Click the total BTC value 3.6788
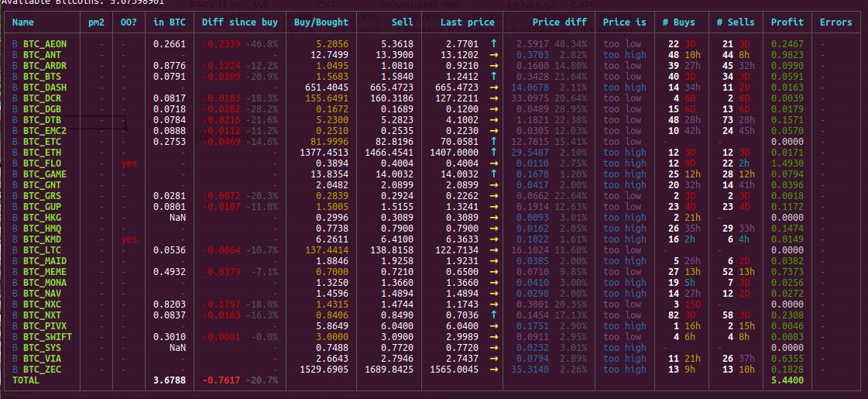This screenshot has width=868, height=399. click(170, 380)
